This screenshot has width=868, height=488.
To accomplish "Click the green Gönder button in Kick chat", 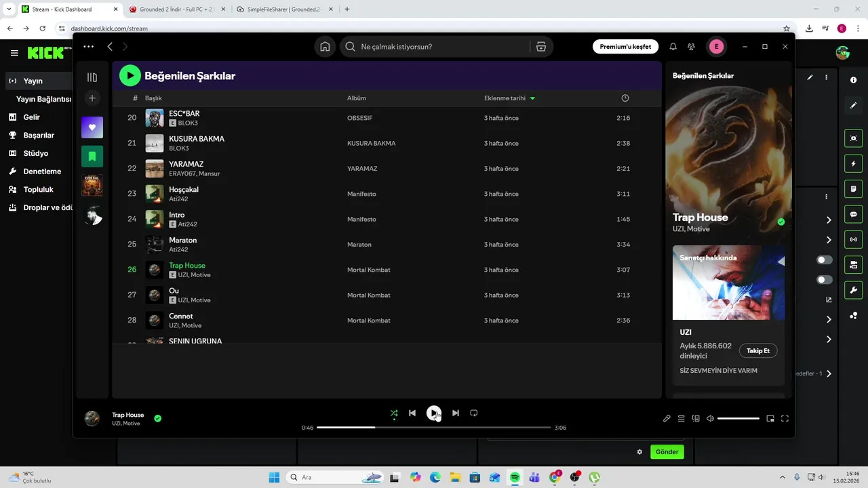I will pos(667,451).
